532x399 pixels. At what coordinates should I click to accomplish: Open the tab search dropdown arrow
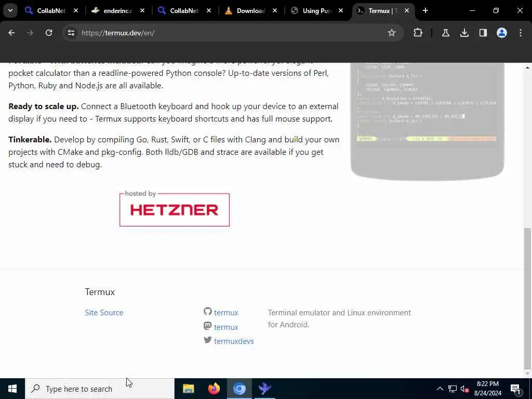click(x=10, y=10)
